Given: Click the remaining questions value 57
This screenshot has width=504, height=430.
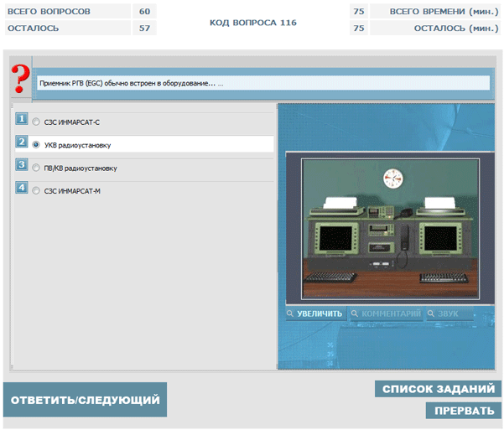Looking at the screenshot, I should click(x=144, y=28).
